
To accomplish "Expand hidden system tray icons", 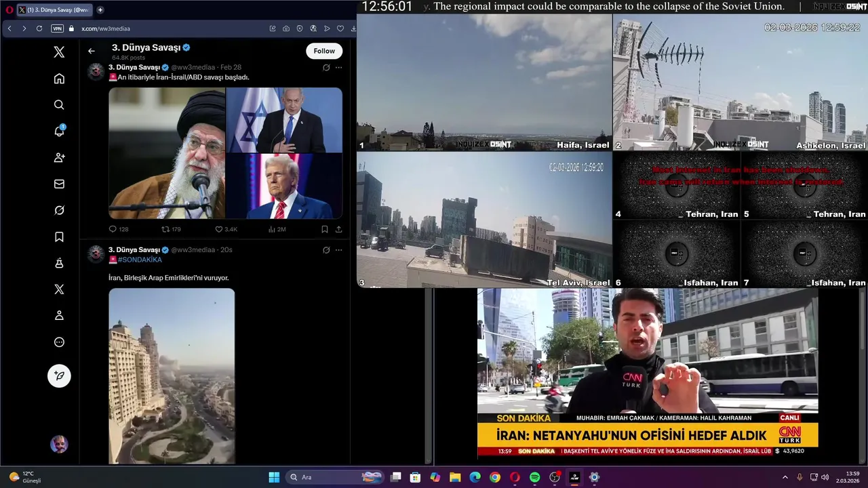I will click(785, 477).
